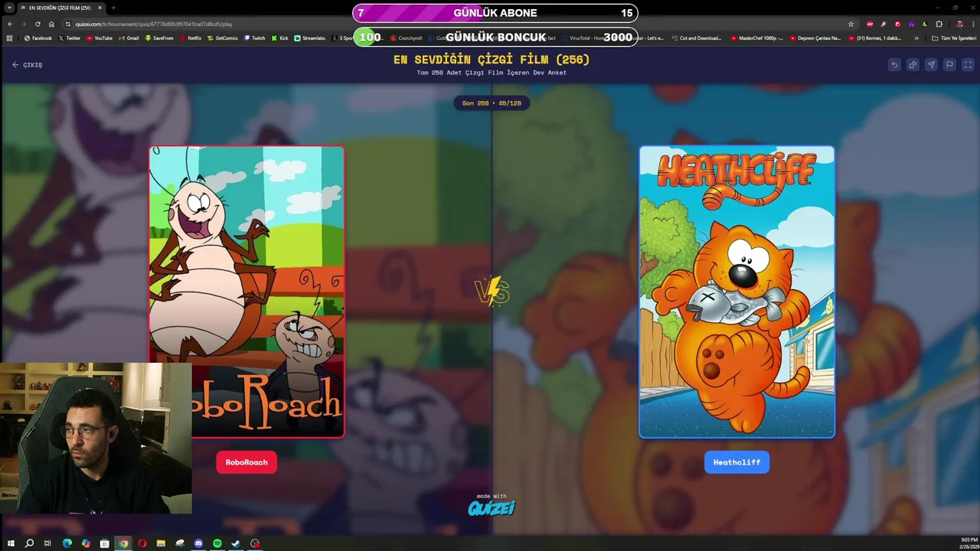
Task: Click the copy link icon in quiz header
Action: point(913,65)
